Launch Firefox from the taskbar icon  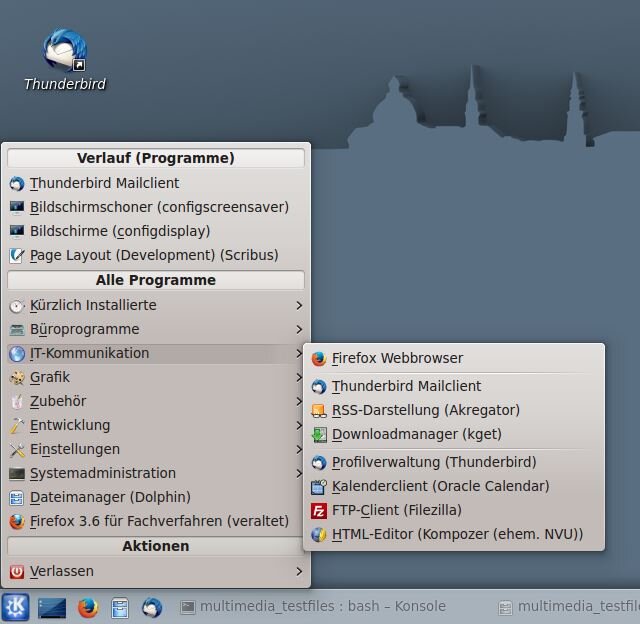point(88,608)
